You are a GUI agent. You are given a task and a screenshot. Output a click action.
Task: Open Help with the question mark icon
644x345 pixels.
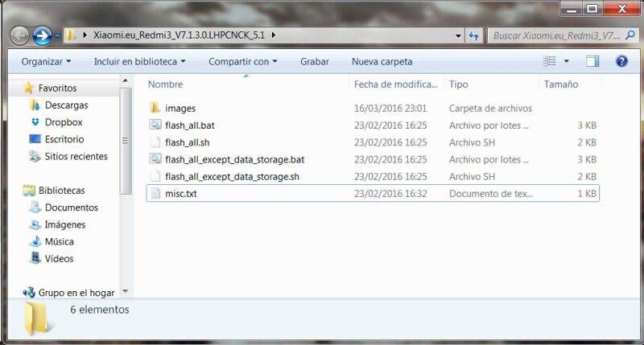[x=621, y=61]
